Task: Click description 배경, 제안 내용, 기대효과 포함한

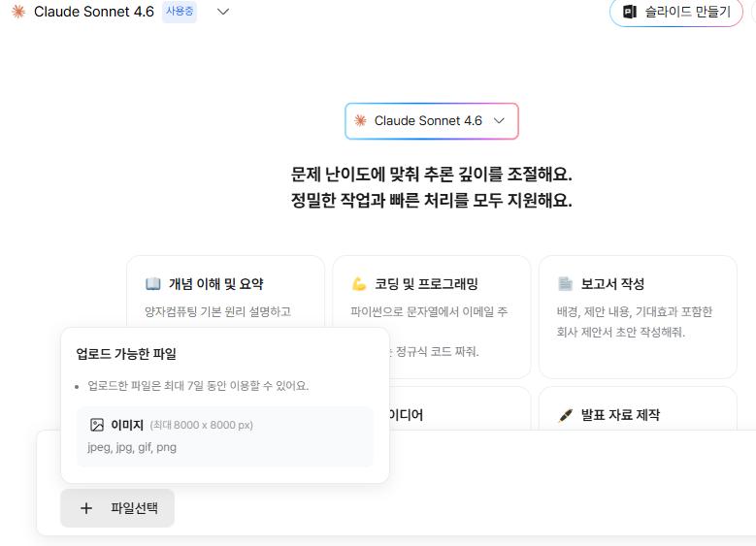Action: click(635, 312)
